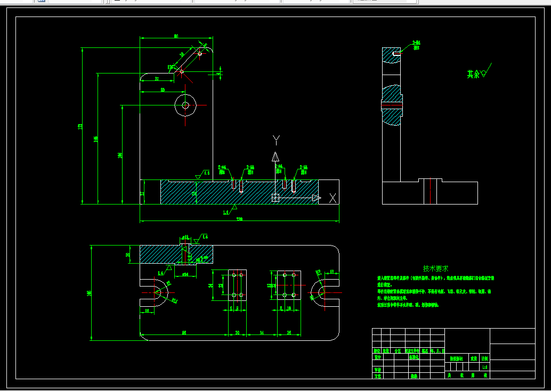This screenshot has width=551, height=392.
Task: Select the 其余 annotation text
Action: [x=473, y=74]
